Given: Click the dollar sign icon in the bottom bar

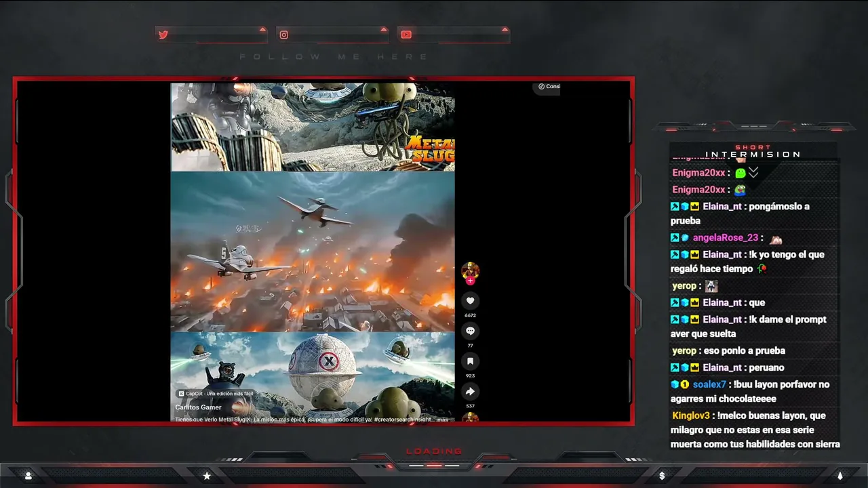Looking at the screenshot, I should tap(662, 476).
